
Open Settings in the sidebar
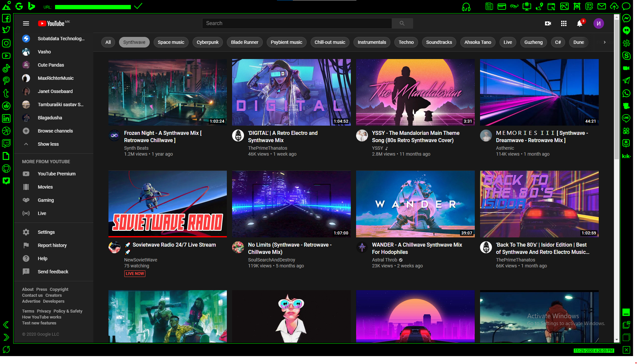[x=46, y=232]
